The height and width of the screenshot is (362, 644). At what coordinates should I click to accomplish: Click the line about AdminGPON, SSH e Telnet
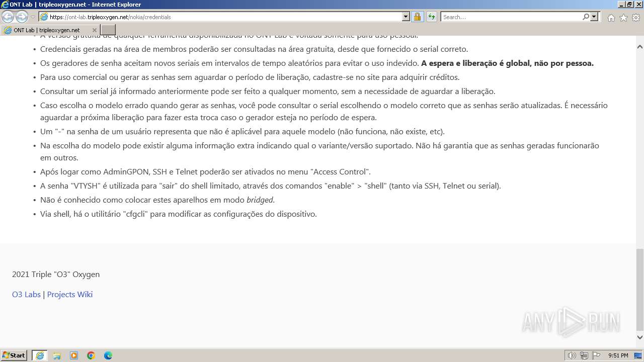(x=205, y=172)
